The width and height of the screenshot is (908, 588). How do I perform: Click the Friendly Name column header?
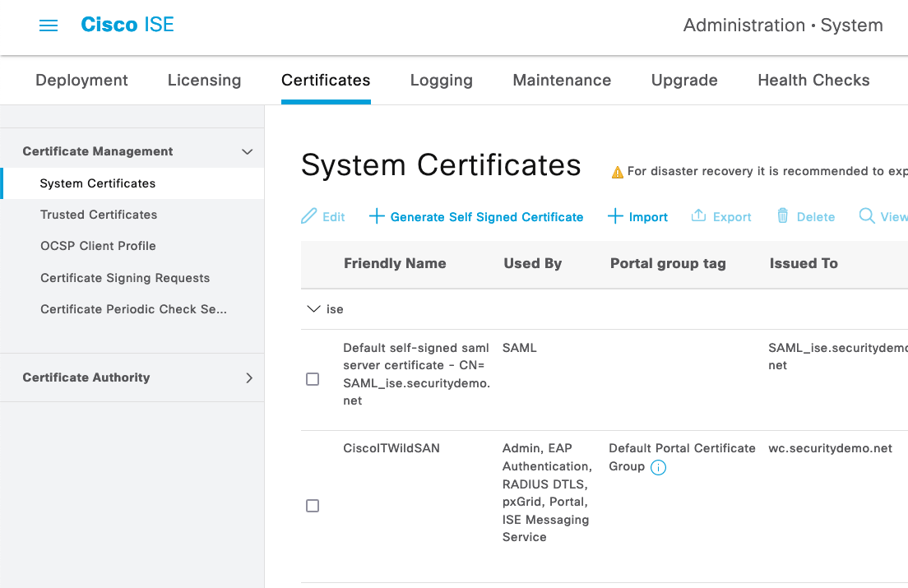[x=395, y=263]
